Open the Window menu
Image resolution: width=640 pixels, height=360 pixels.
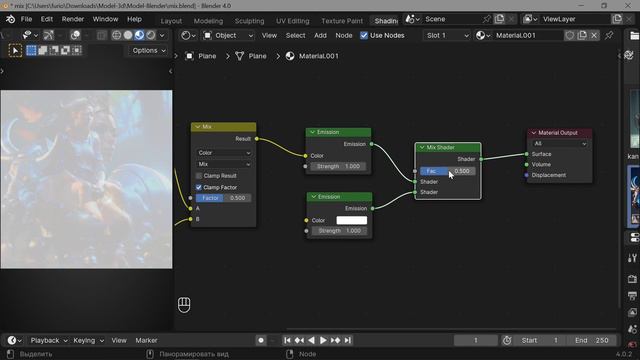pos(105,19)
